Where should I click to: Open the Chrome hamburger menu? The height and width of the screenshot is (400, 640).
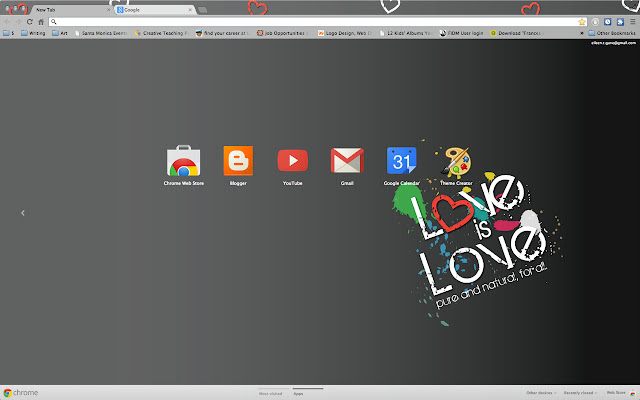(632, 22)
